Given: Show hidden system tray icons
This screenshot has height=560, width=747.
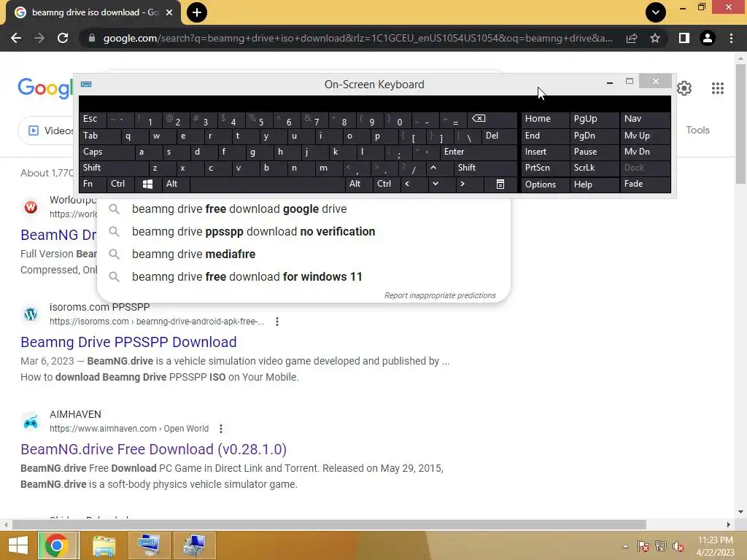Looking at the screenshot, I should coord(625,547).
